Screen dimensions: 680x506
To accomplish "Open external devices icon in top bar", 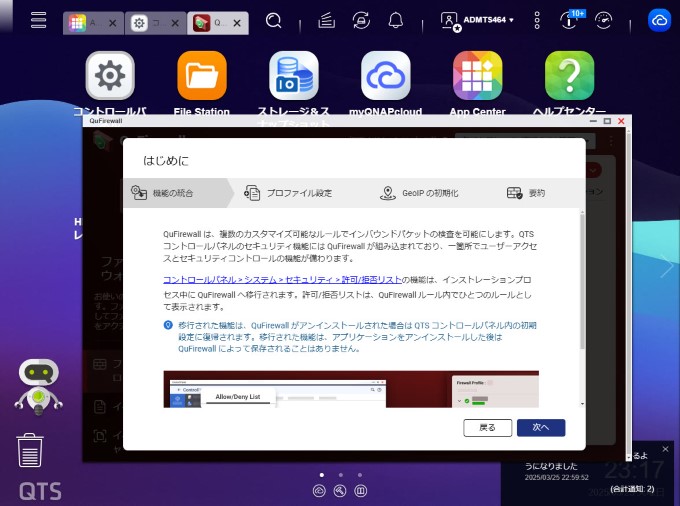I will [x=361, y=20].
